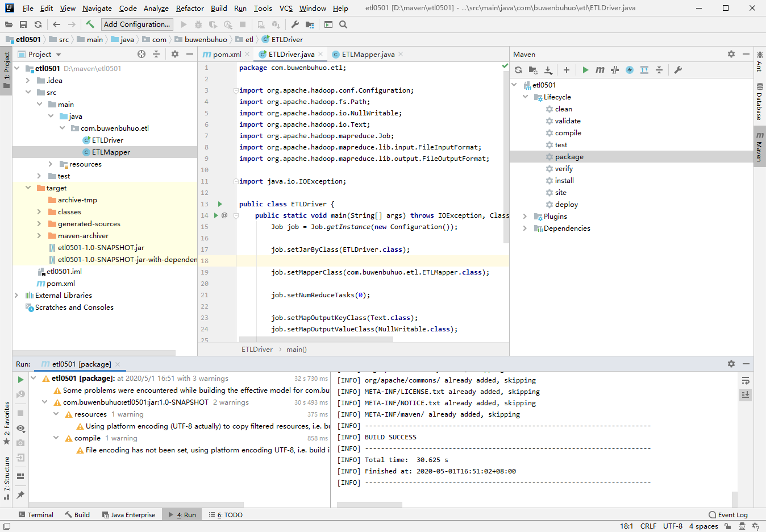766x532 pixels.
Task: Open Run panel gear settings
Action: pyautogui.click(x=731, y=364)
